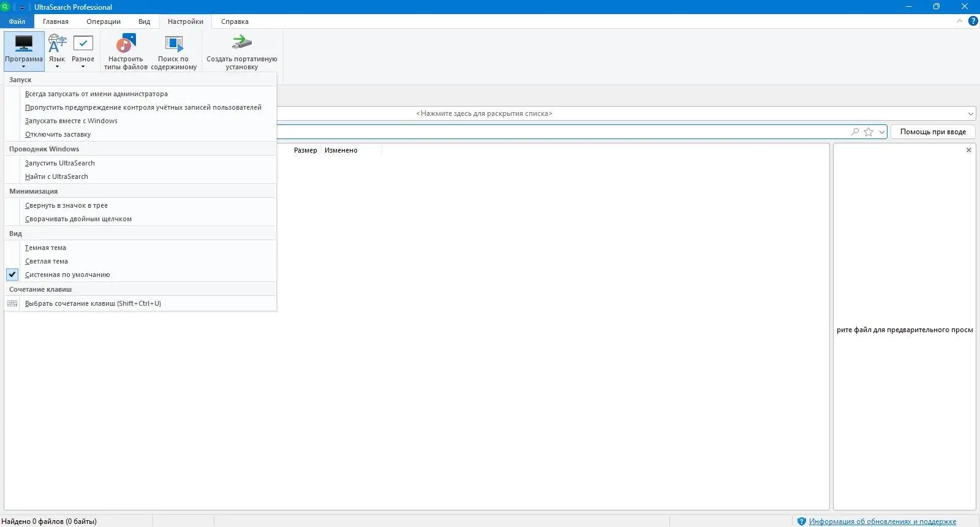Switch to the Главная tab
This screenshot has width=980, height=527.
point(56,21)
